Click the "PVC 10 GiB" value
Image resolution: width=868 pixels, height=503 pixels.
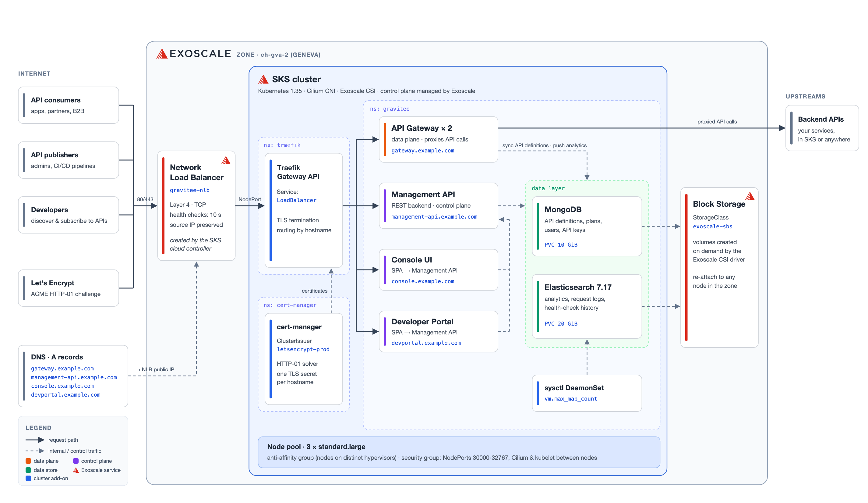click(x=561, y=244)
